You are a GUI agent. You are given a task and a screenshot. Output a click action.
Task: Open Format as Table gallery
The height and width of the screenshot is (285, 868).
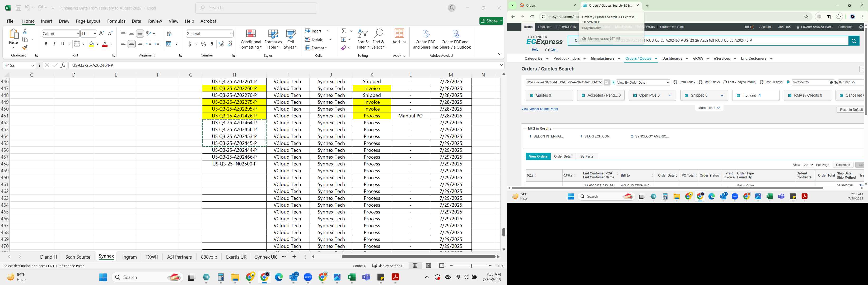pyautogui.click(x=273, y=39)
